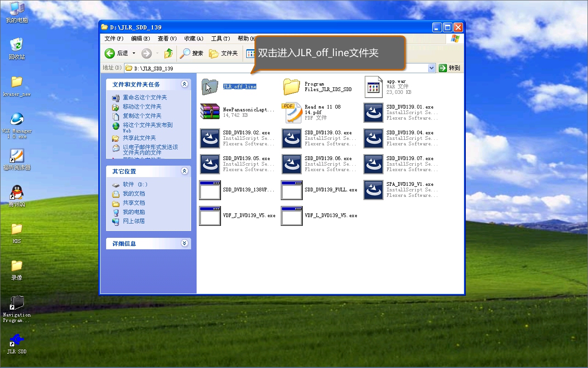
Task: Go to 软件 (D:) location
Action: pos(135,184)
